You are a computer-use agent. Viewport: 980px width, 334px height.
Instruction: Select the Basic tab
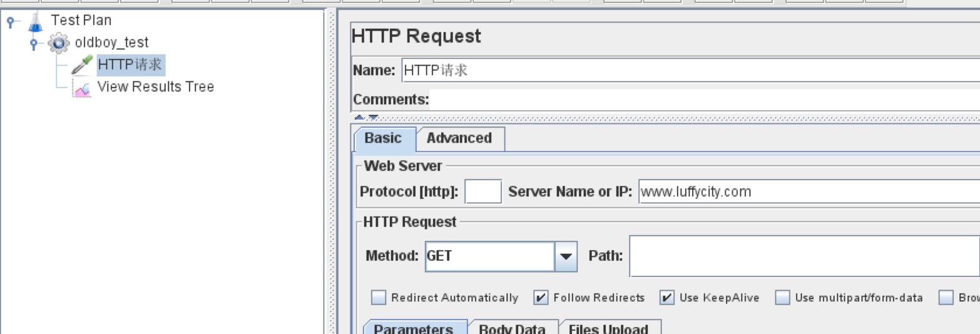[383, 138]
